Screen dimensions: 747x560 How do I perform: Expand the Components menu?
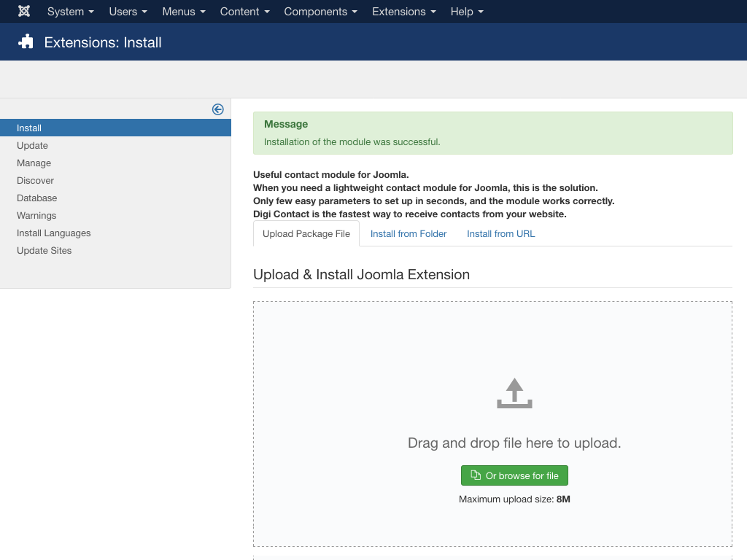pos(321,12)
